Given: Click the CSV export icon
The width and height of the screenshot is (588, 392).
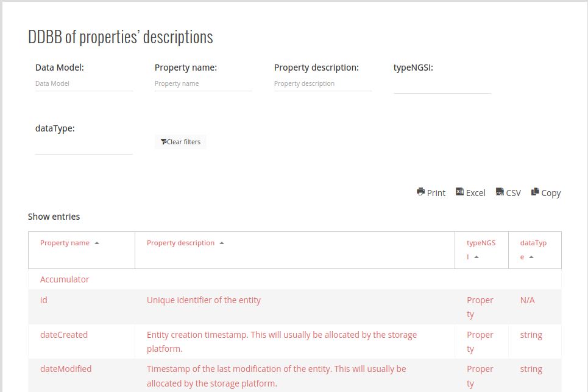Looking at the screenshot, I should coord(500,192).
